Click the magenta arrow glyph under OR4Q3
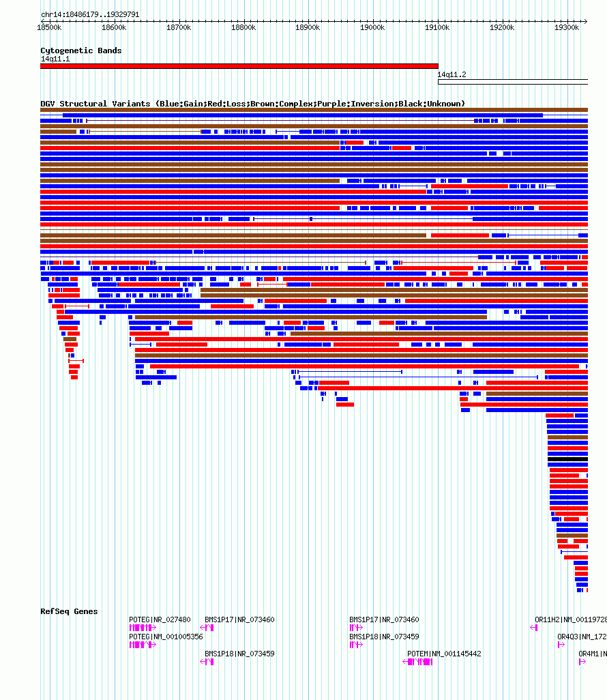The width and height of the screenshot is (607, 700). pos(561,645)
